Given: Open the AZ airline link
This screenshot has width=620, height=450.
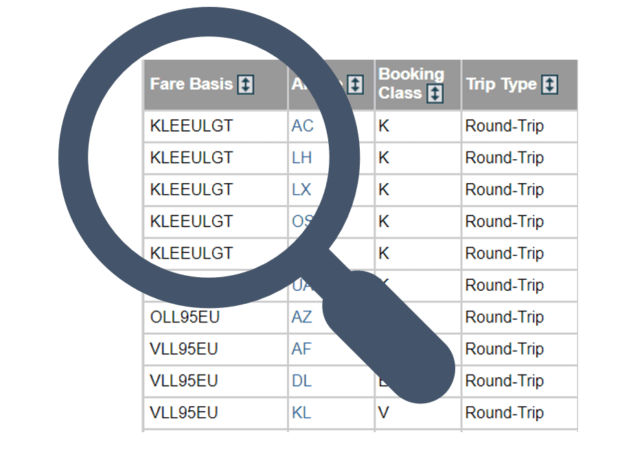Looking at the screenshot, I should 302,317.
